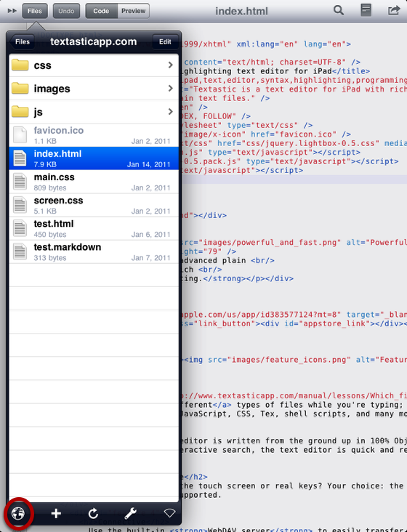Open the js folder chevron
The width and height of the screenshot is (407, 532).
(171, 112)
